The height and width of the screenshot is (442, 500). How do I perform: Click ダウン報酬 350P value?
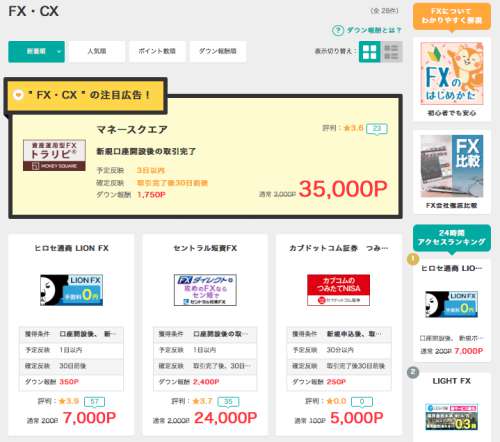(x=69, y=382)
